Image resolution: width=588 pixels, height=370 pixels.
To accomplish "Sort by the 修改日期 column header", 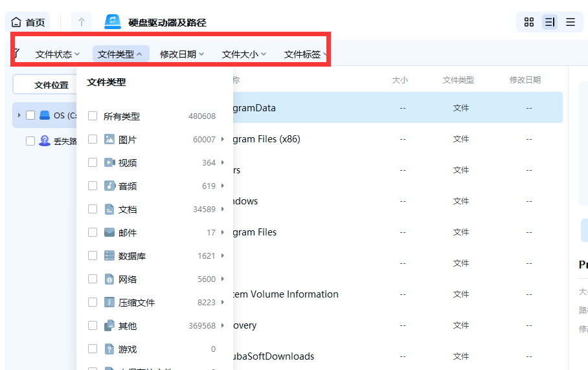I will (x=525, y=80).
